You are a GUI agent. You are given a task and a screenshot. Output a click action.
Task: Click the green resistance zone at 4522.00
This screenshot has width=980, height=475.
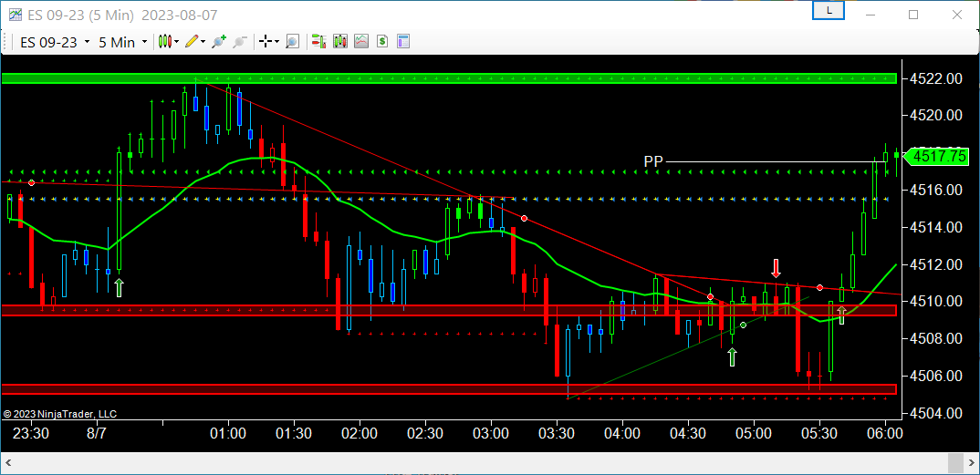449,78
